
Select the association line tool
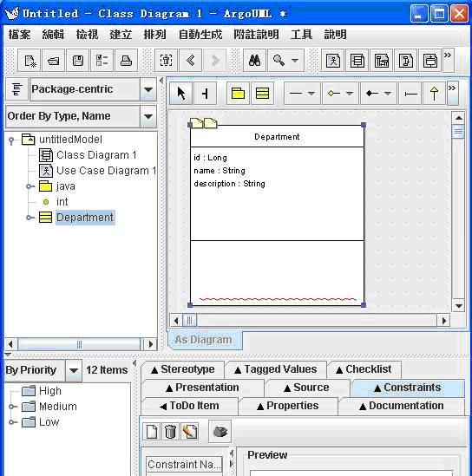click(296, 93)
